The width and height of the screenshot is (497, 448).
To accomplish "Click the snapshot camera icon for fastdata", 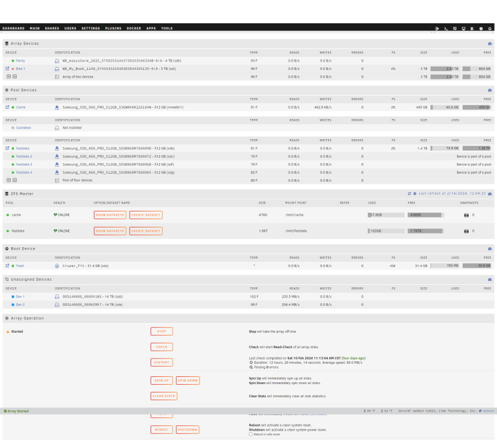I will [x=467, y=231].
